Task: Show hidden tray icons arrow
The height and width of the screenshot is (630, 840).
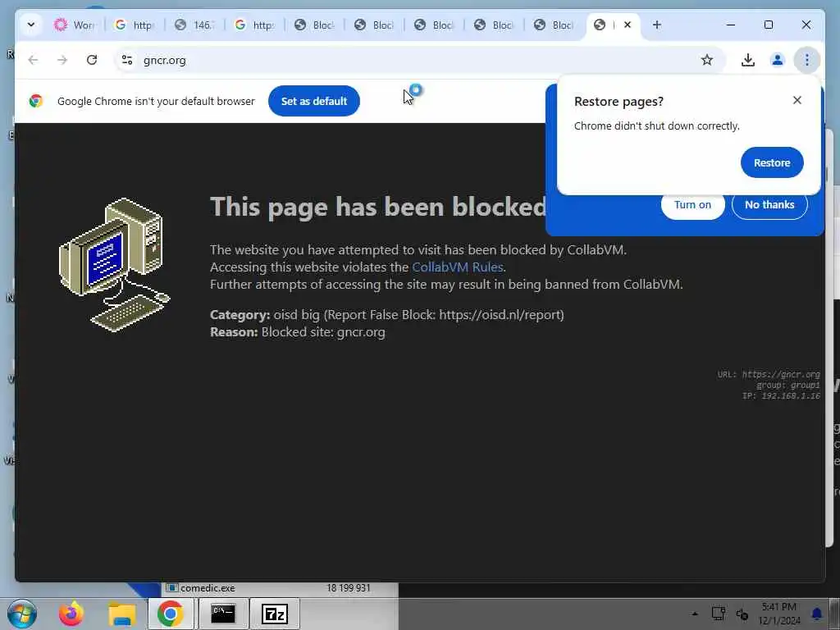Action: point(695,614)
